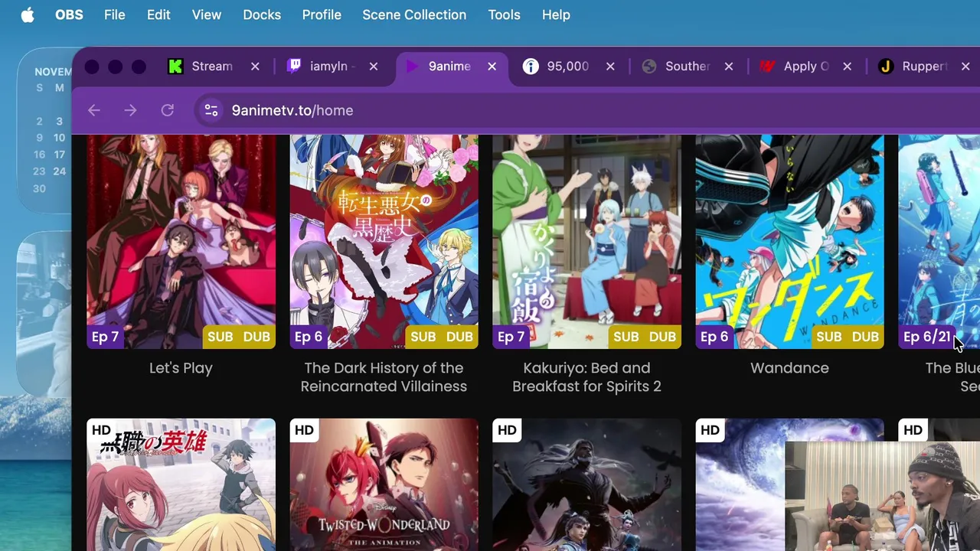Close the Souther tab
The height and width of the screenshot is (551, 980).
coord(729,67)
